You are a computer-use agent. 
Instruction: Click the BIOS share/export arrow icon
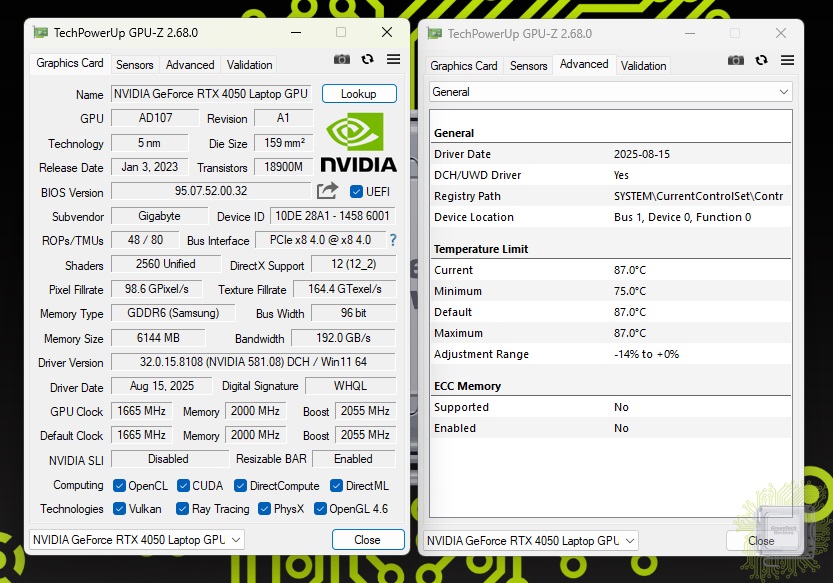(x=327, y=191)
